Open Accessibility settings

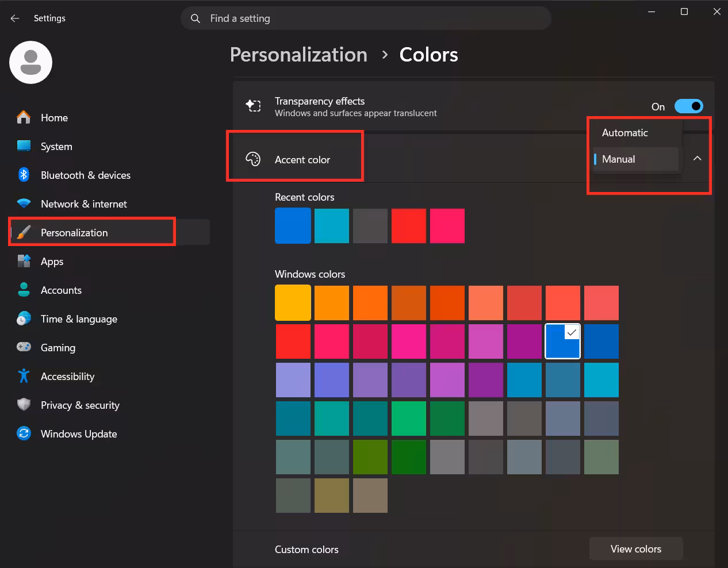109,376
